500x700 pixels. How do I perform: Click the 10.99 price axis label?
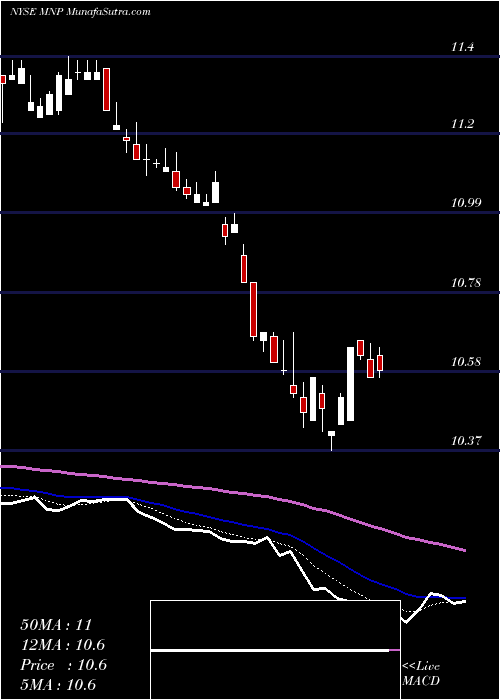tap(466, 203)
